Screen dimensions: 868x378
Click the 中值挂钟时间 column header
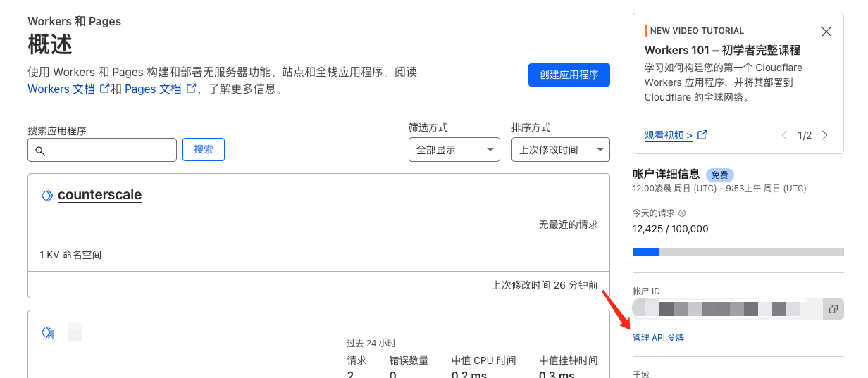coord(569,360)
